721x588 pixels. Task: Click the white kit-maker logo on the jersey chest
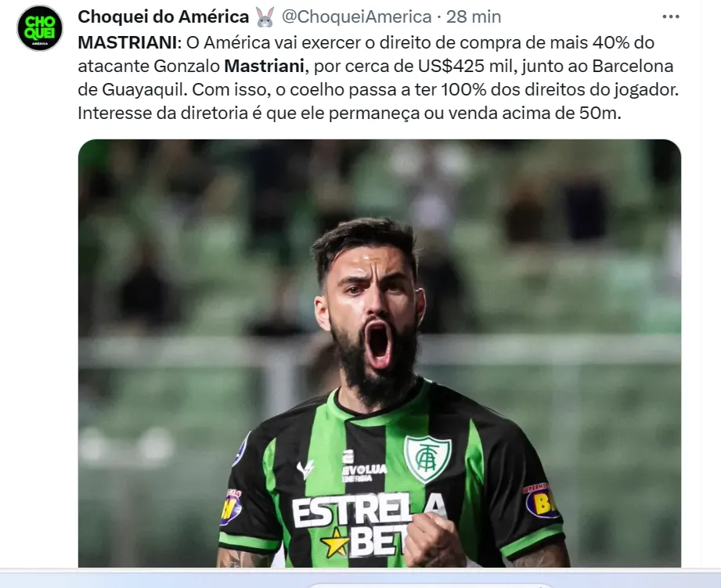click(305, 469)
